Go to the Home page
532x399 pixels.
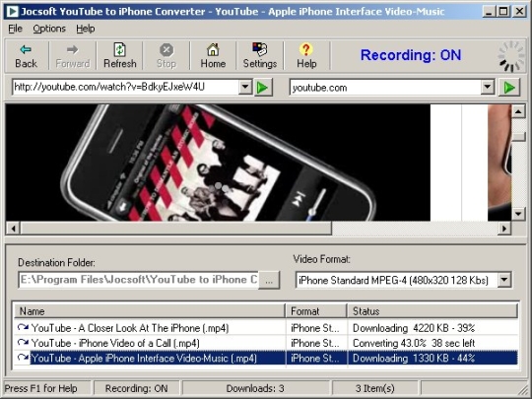[213, 56]
